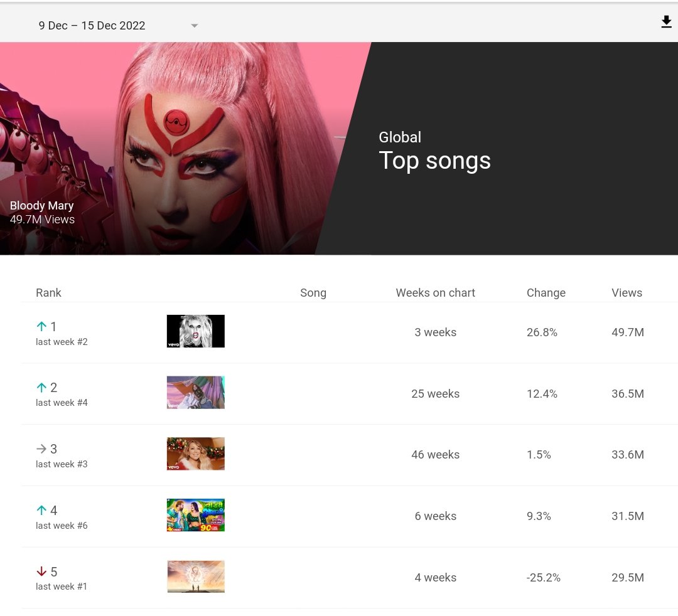The image size is (678, 616).
Task: Click '49.7M Views' in the banner
Action: [42, 219]
